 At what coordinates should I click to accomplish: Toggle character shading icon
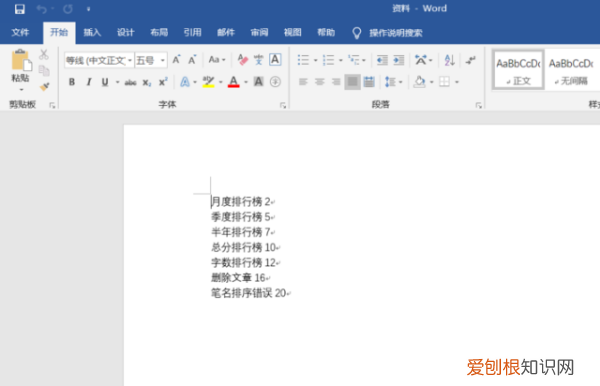(x=259, y=81)
